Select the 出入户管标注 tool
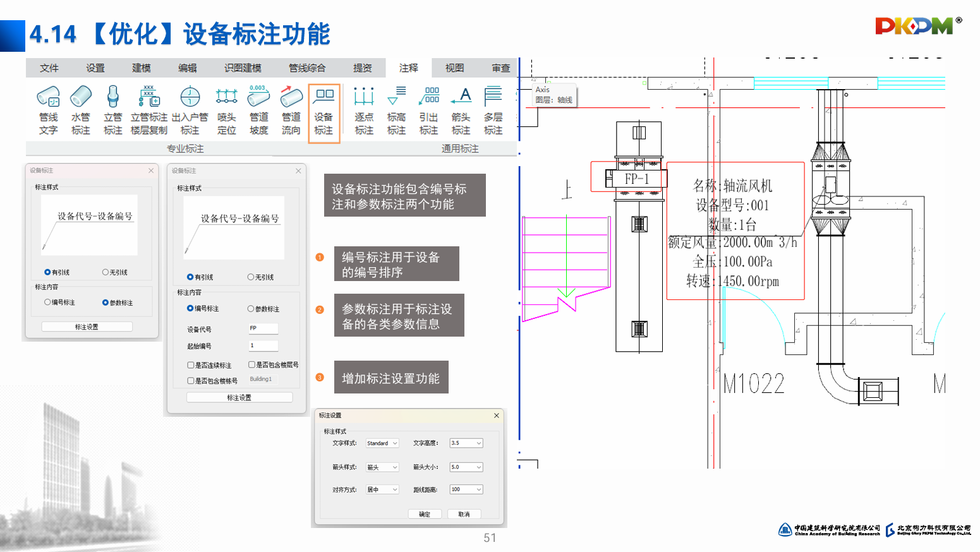This screenshot has height=552, width=980. point(190,111)
